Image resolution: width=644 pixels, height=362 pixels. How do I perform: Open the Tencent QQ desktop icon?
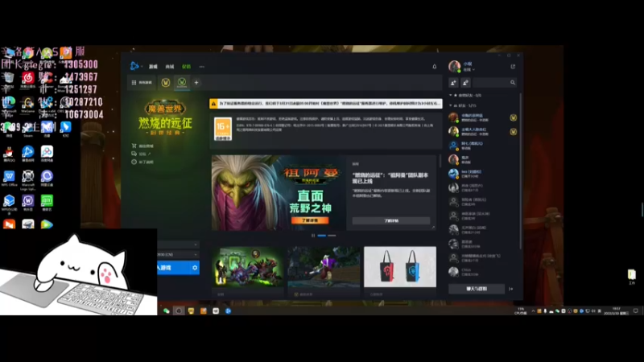pos(9,154)
